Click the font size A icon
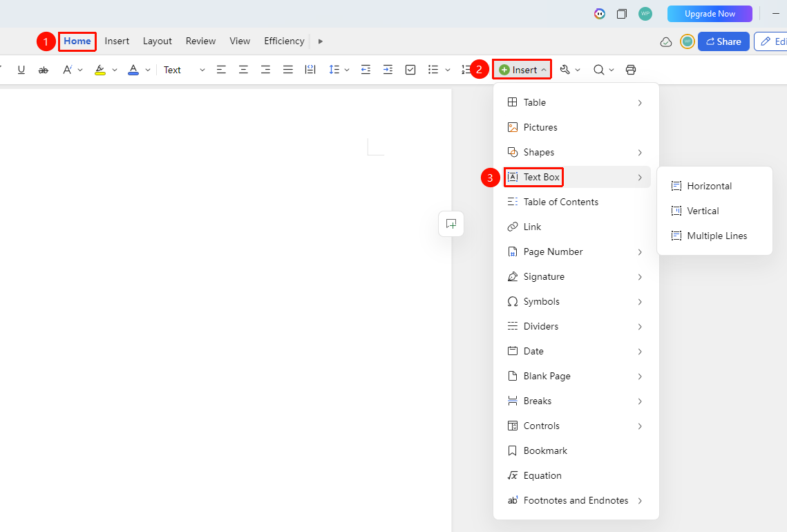Image resolution: width=787 pixels, height=532 pixels. [67, 70]
